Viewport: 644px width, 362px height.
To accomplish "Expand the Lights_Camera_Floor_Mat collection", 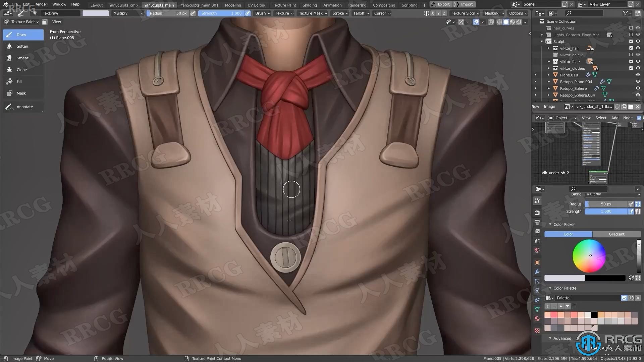I will click(542, 35).
